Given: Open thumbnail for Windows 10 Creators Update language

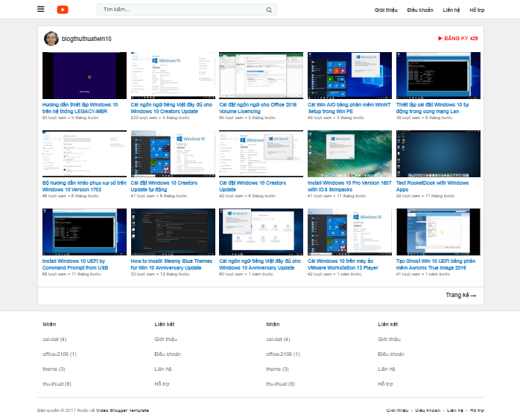Looking at the screenshot, I should (173, 75).
